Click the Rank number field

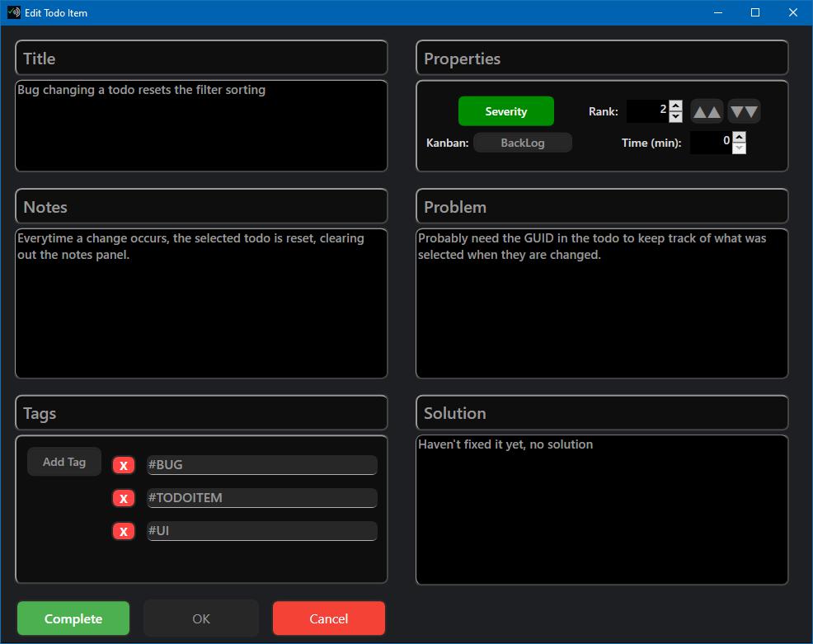(647, 111)
